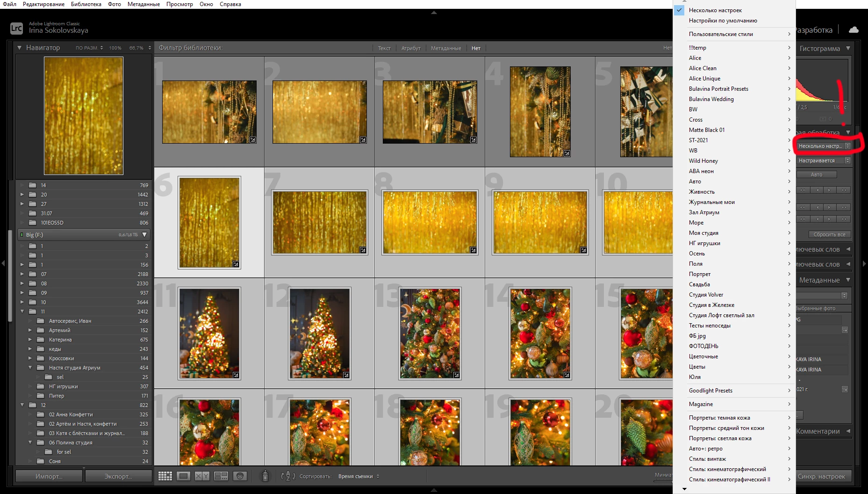
Task: Collapse folder 12 tree arrow
Action: click(22, 405)
